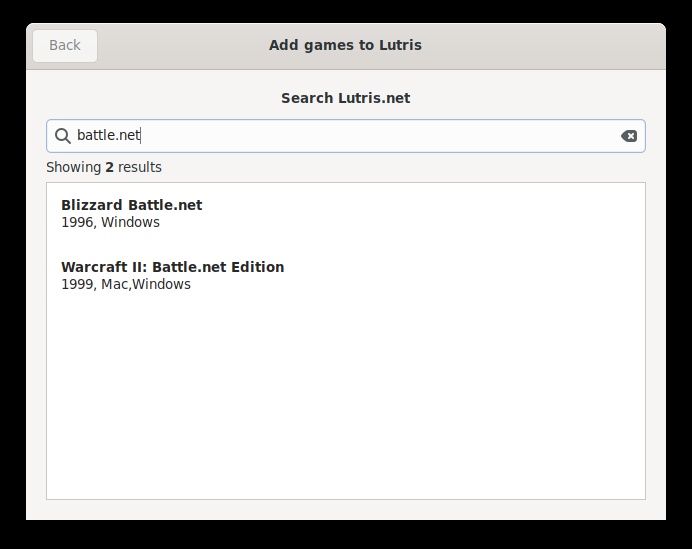This screenshot has width=692, height=549.
Task: Click the "1996, Windows" subtitle text
Action: 110,222
